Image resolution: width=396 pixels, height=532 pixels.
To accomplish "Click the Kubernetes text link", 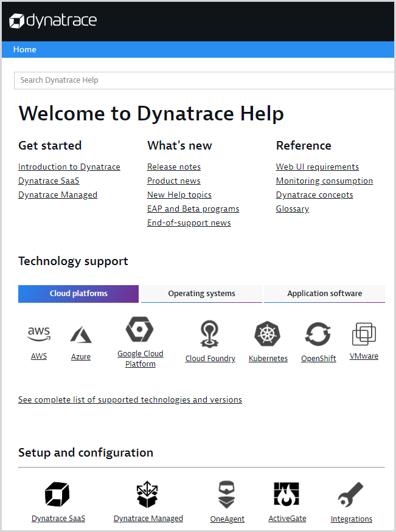I will 268,359.
